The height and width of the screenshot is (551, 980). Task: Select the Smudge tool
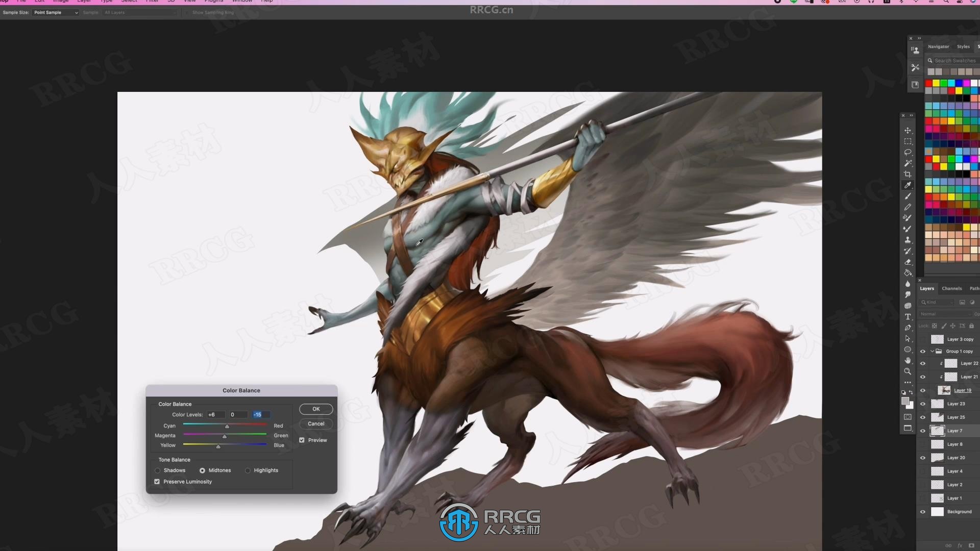click(x=908, y=295)
